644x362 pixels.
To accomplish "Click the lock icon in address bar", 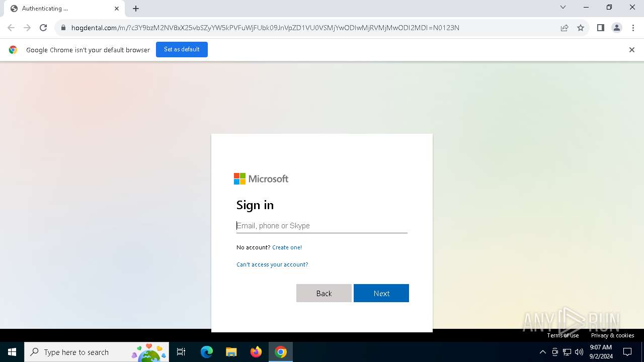I will coord(63,28).
